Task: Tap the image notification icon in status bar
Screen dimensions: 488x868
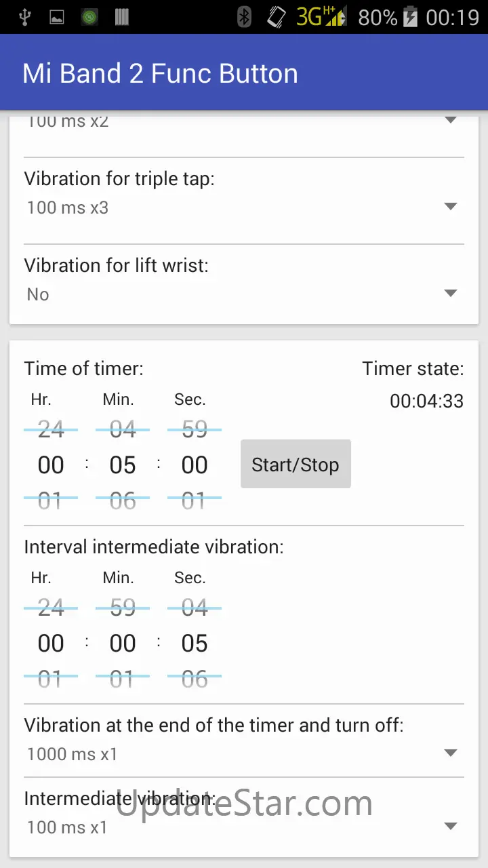Action: coord(57,17)
